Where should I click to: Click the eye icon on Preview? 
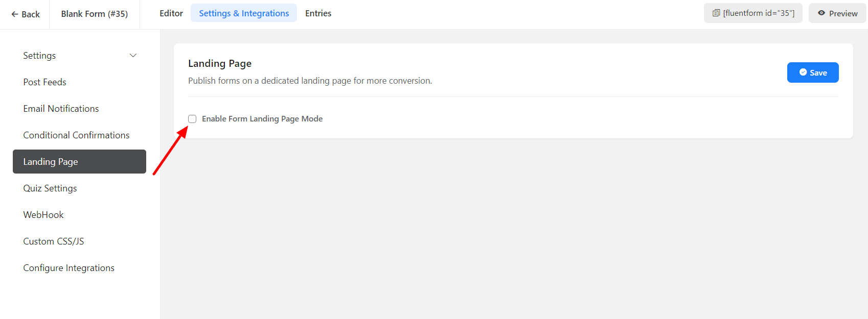click(821, 13)
